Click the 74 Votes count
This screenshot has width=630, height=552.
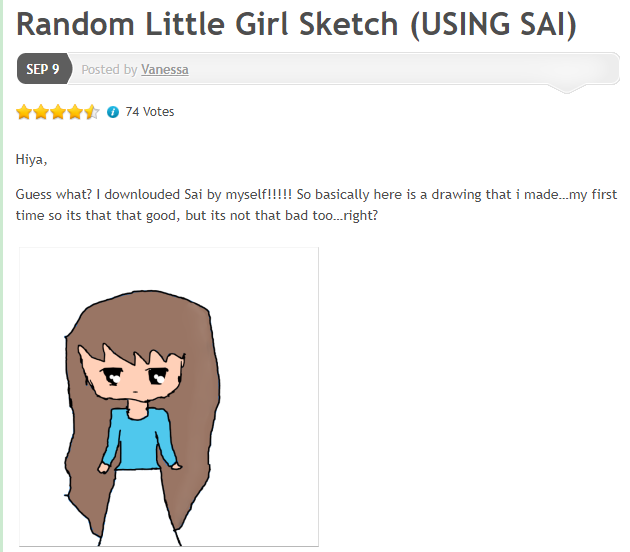coord(150,112)
